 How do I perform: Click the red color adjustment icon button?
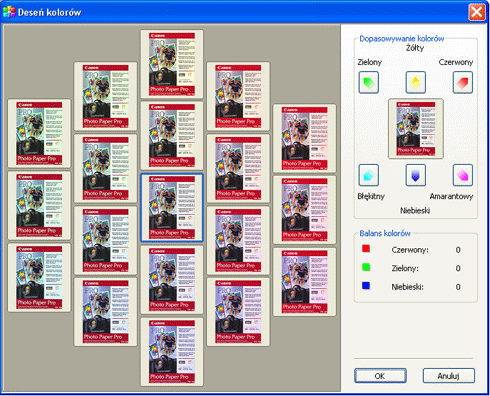click(x=463, y=82)
